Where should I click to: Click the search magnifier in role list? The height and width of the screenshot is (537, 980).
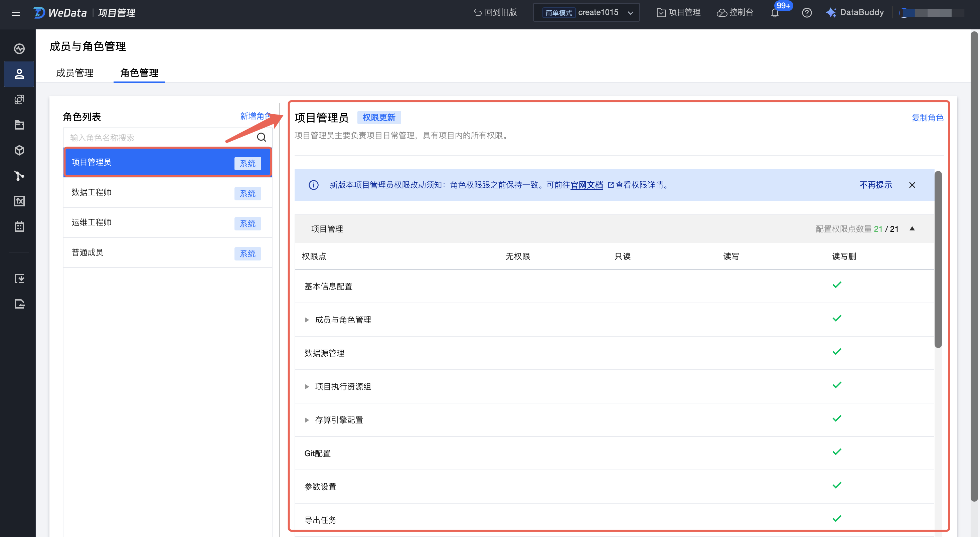click(x=261, y=137)
